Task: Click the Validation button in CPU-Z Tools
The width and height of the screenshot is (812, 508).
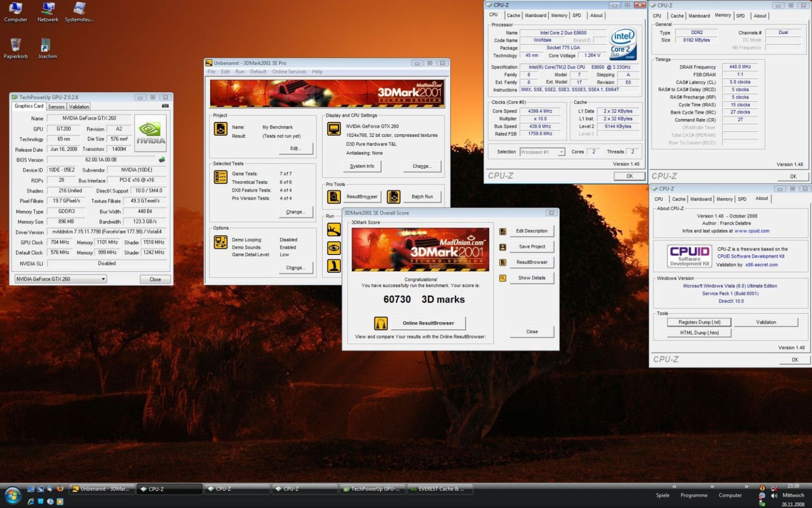Action: tap(766, 322)
